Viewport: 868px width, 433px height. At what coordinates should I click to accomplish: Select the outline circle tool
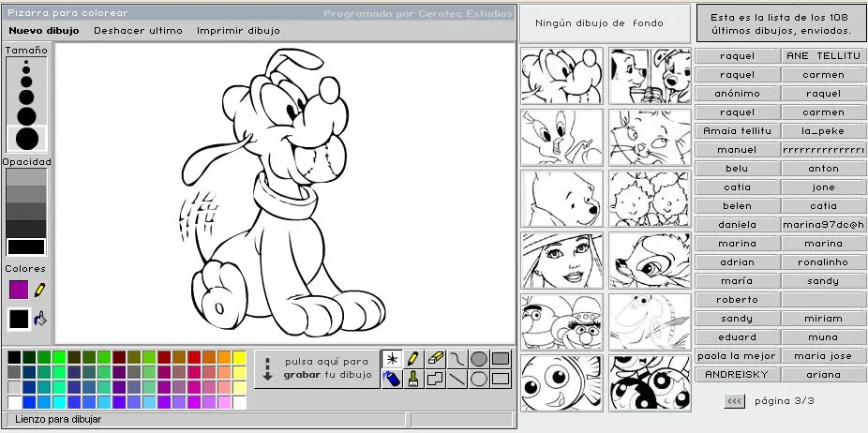(x=479, y=379)
